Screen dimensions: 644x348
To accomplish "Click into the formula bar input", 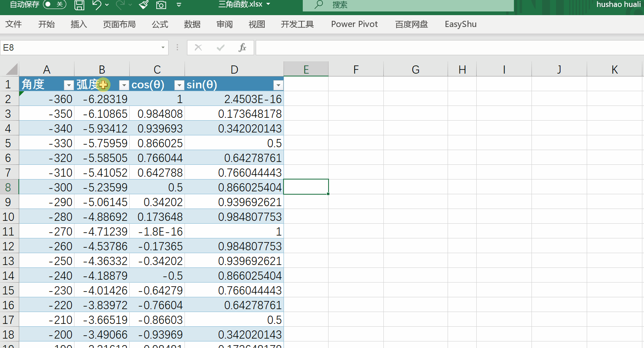I will (x=450, y=47).
